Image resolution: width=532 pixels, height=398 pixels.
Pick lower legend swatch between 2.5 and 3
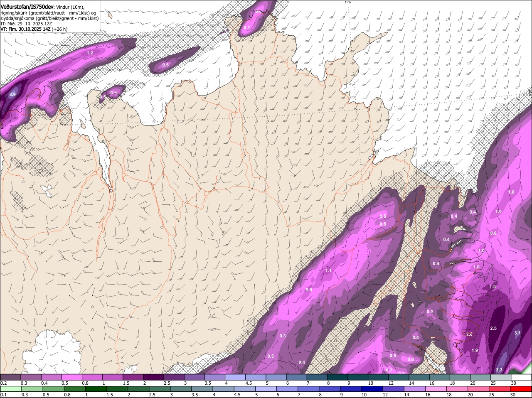[160, 389]
